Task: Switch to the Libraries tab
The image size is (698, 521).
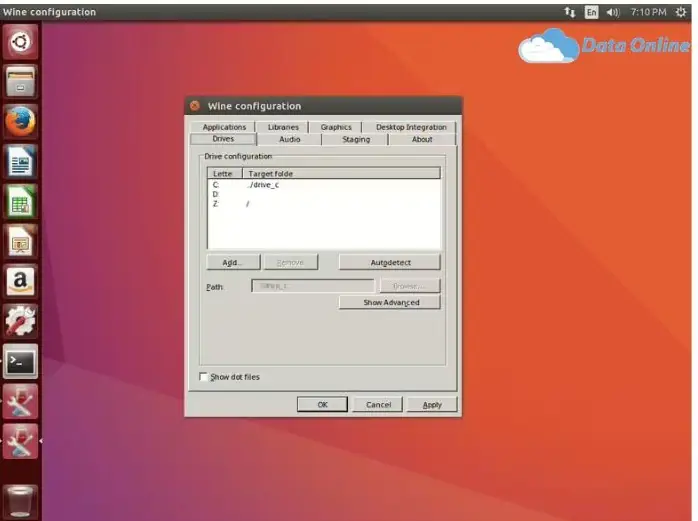Action: pos(283,127)
